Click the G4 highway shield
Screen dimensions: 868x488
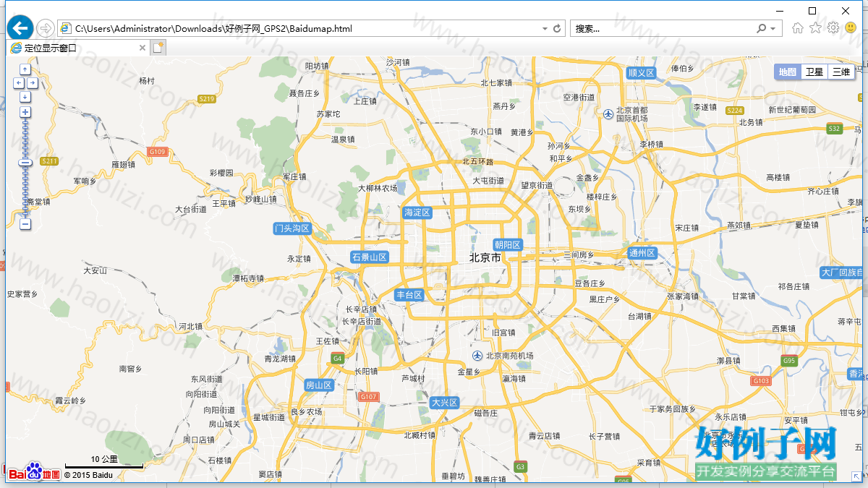point(337,359)
